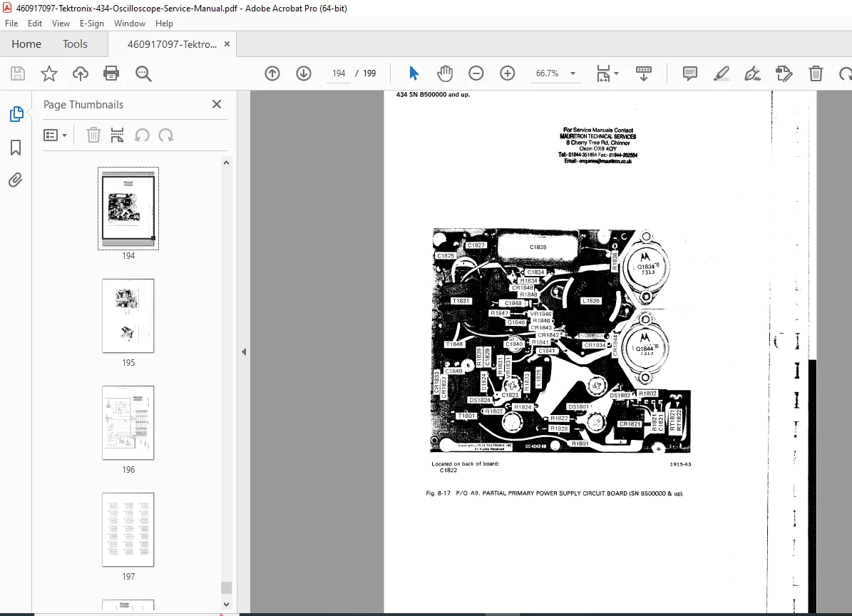Screen dimensions: 852x616
Task: Close the Page Thumbnails panel
Action: coord(217,104)
